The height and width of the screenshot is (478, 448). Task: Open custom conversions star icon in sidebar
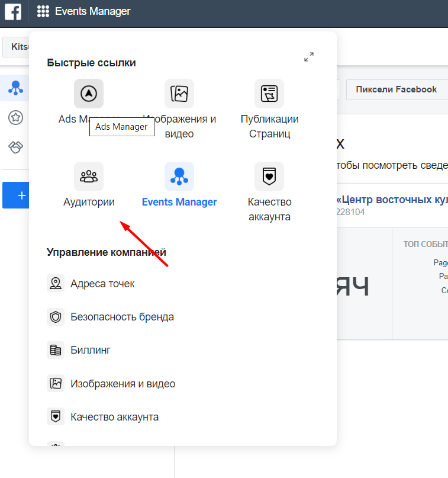15,117
